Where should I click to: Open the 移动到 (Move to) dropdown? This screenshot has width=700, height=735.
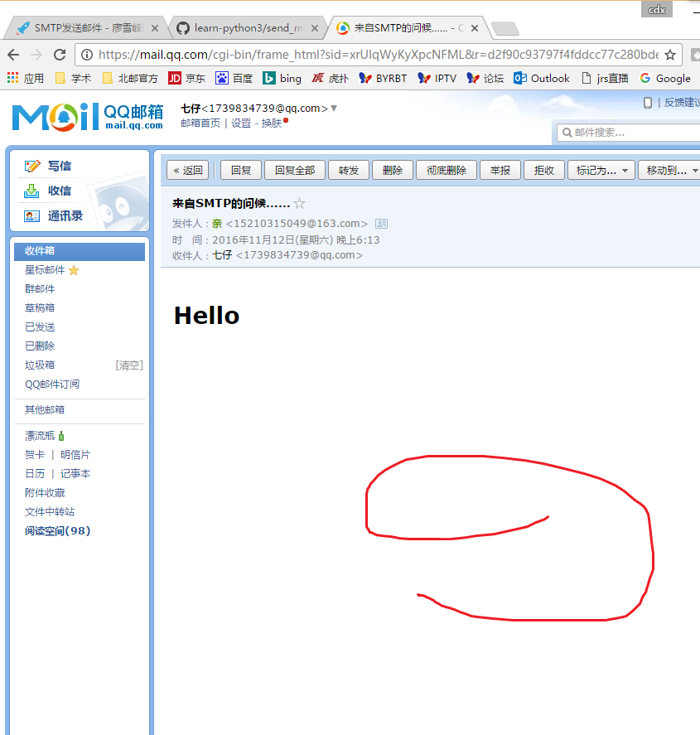(x=671, y=170)
